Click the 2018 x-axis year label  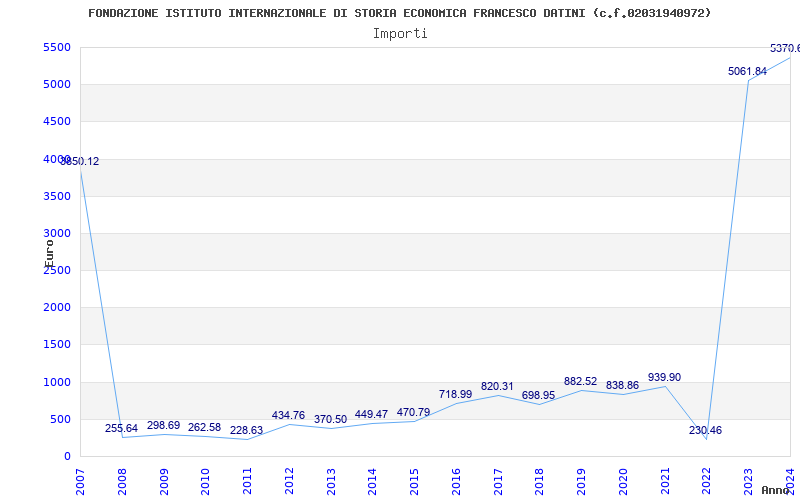tap(540, 482)
